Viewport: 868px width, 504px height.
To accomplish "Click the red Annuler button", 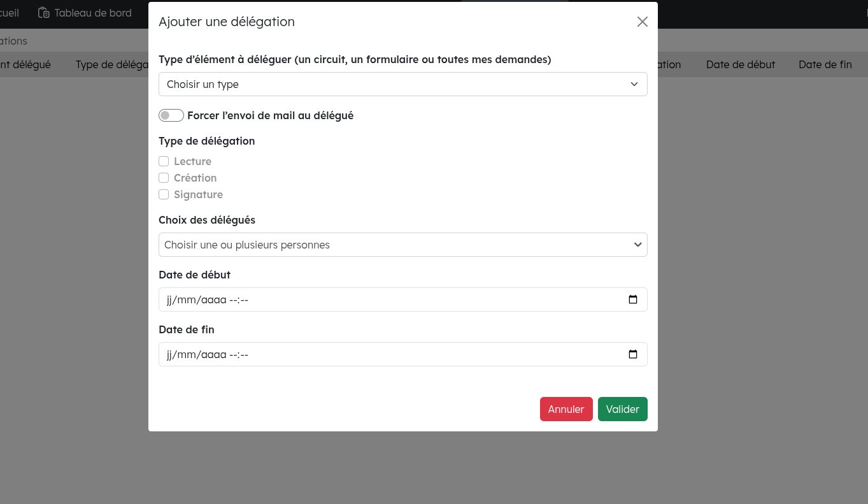I will [566, 409].
